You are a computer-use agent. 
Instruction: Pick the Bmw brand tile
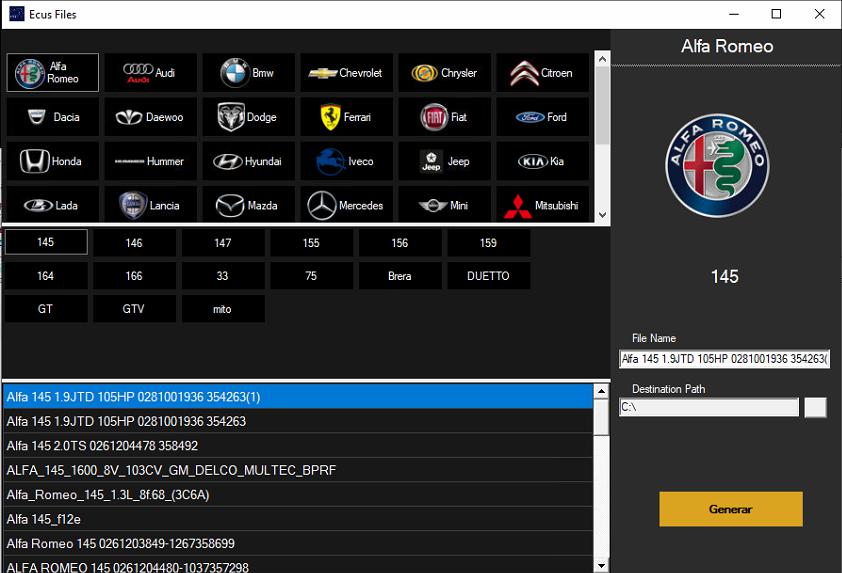click(x=249, y=72)
